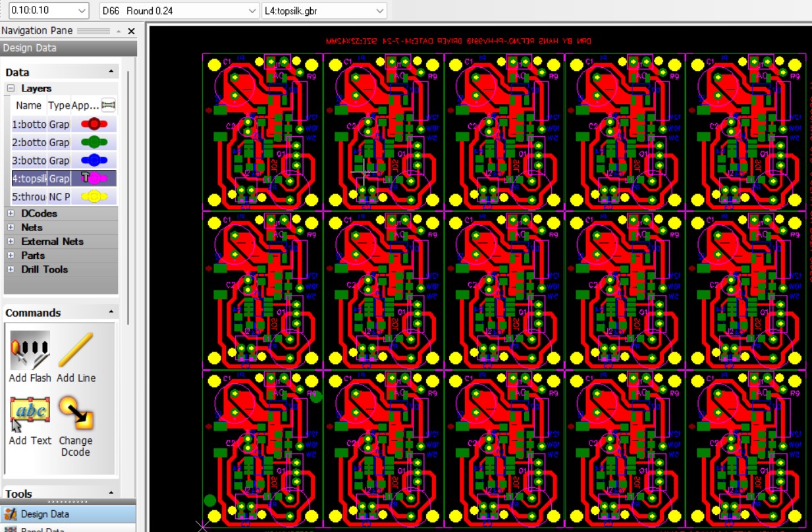Click the layer column header icon
The width and height of the screenshot is (812, 532).
coord(108,105)
